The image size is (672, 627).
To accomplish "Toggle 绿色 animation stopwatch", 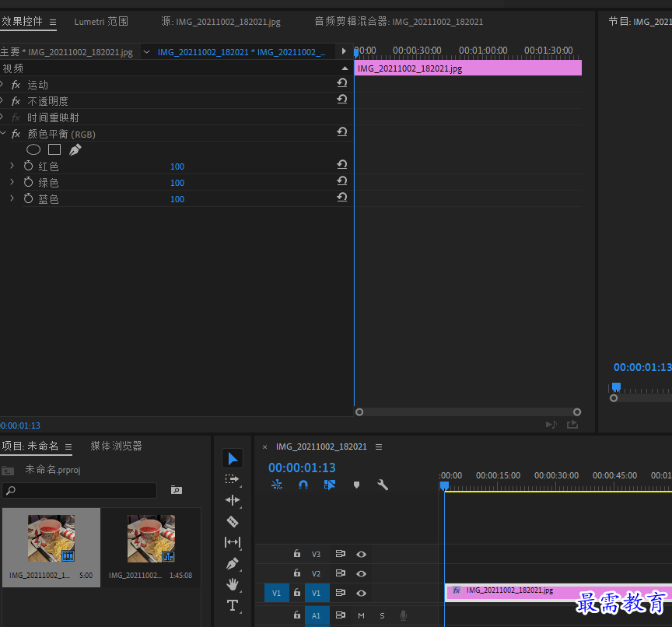I will 28,182.
